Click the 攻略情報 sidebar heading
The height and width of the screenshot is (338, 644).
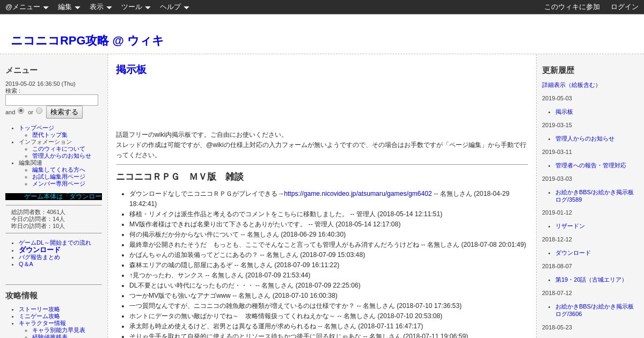(x=21, y=296)
